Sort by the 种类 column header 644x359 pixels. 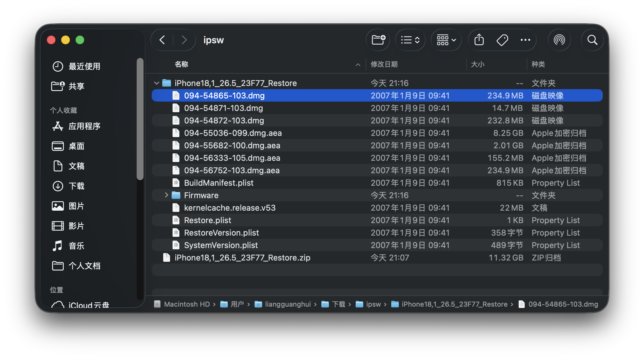click(538, 64)
